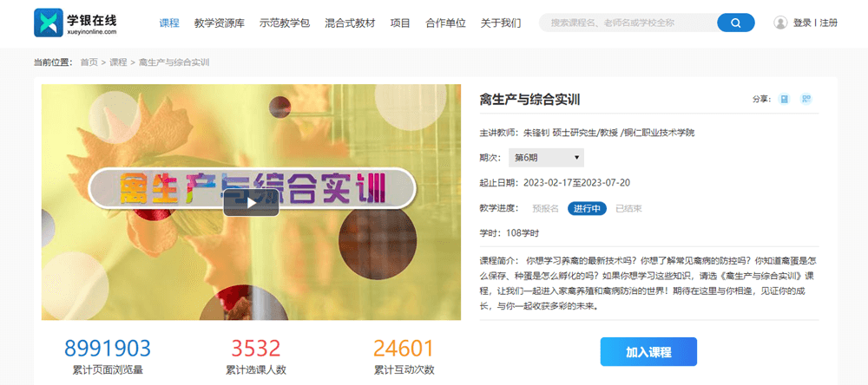This screenshot has height=385, width=868.
Task: Open the 课程 nav tab
Action: point(169,23)
